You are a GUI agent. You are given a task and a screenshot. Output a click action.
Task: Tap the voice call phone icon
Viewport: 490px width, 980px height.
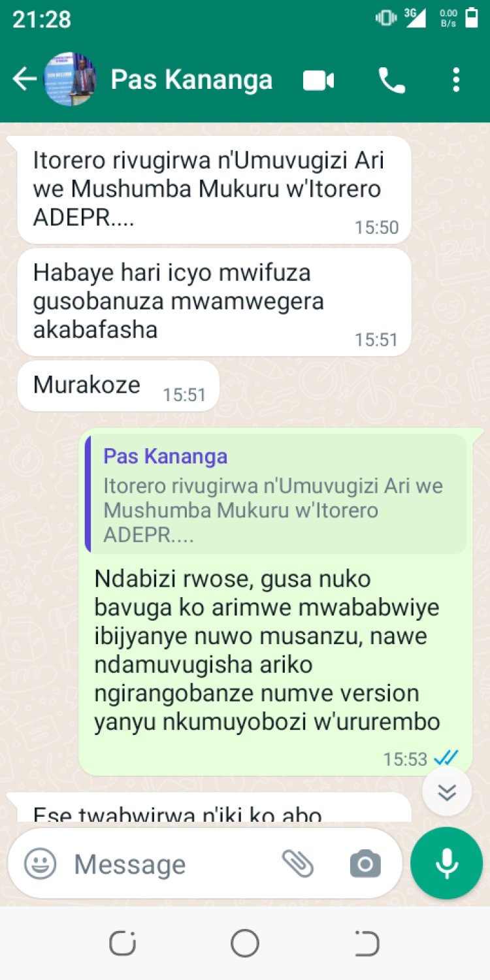coord(392,80)
